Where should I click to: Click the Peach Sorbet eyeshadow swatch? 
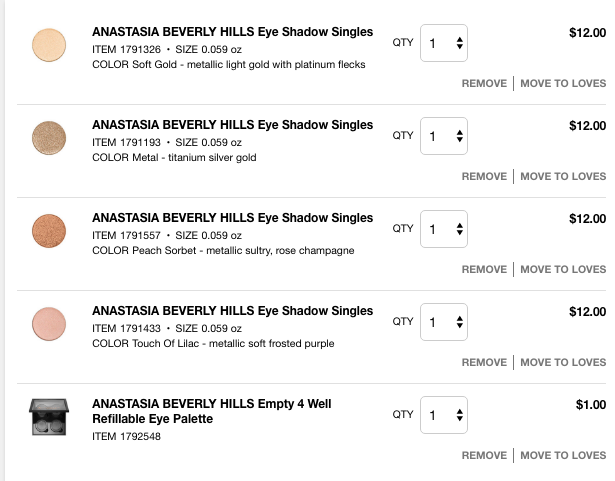[x=48, y=229]
